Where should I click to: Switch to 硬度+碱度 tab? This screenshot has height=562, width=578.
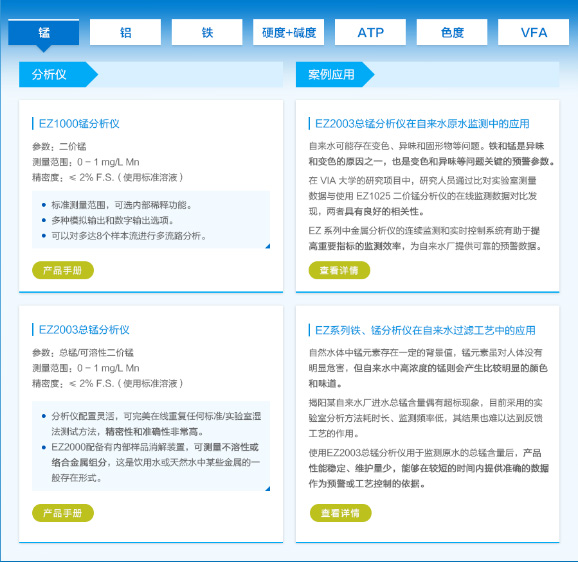(x=289, y=32)
